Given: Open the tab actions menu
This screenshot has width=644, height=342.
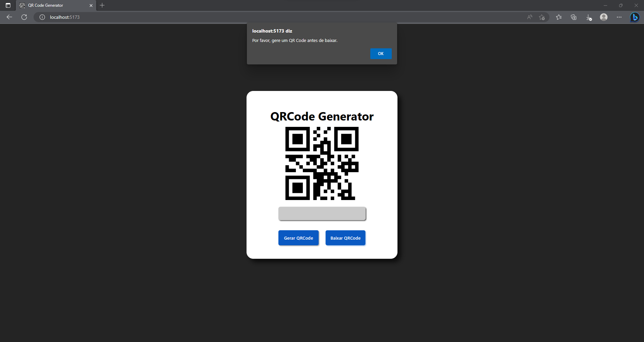Looking at the screenshot, I should tap(8, 5).
